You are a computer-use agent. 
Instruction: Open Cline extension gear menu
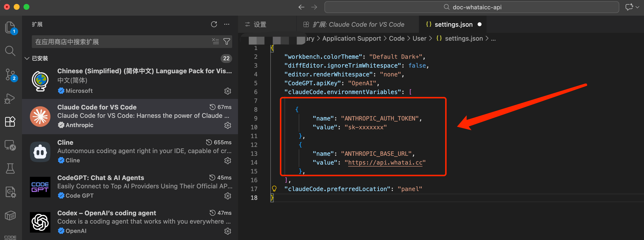(x=227, y=160)
